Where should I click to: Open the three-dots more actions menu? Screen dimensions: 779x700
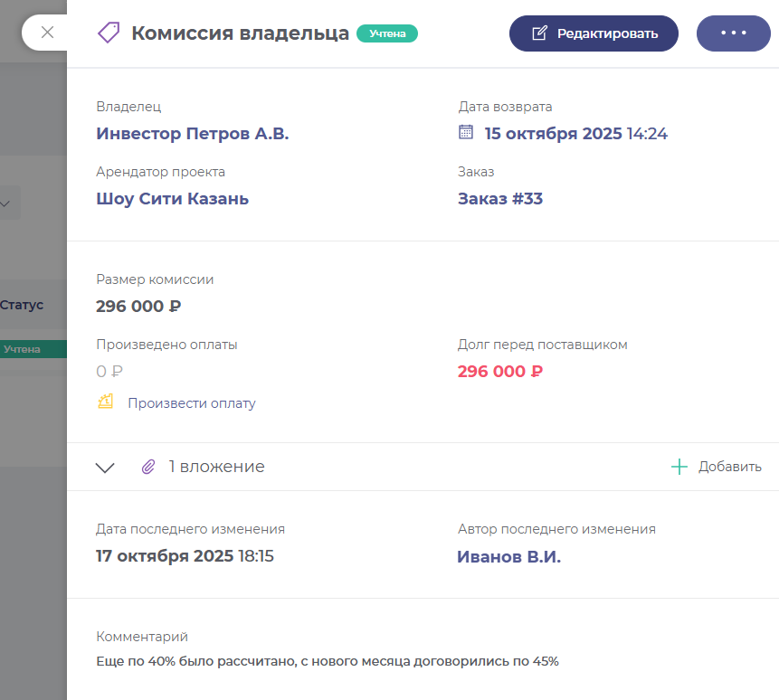point(733,33)
